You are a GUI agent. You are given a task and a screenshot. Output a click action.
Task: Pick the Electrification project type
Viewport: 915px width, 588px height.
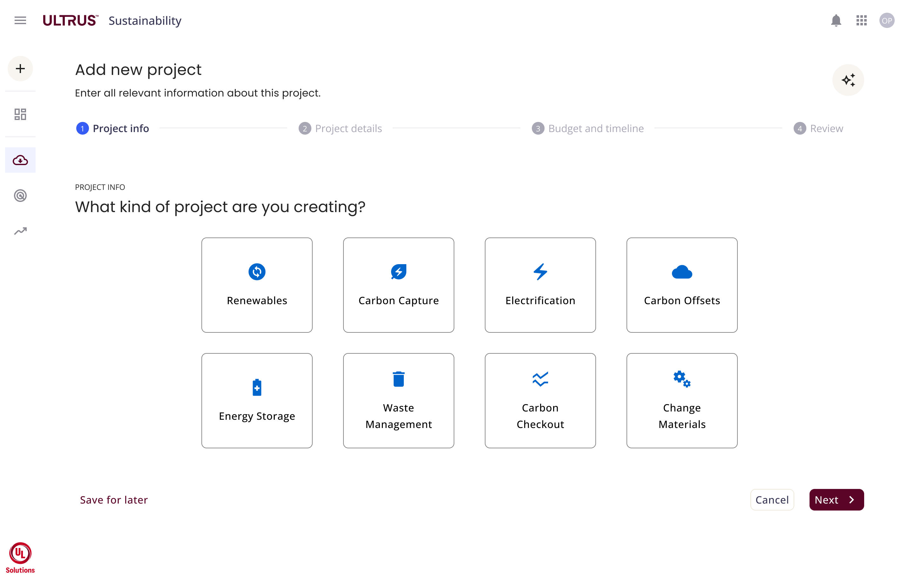540,285
